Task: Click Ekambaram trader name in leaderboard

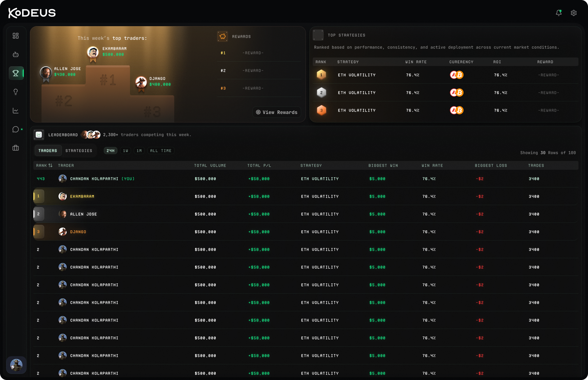Action: 82,197
